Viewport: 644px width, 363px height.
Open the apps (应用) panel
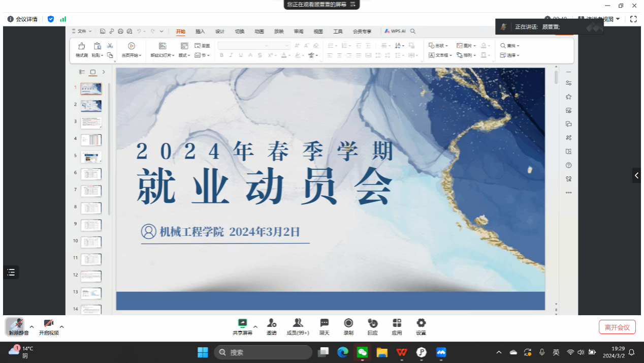click(397, 326)
